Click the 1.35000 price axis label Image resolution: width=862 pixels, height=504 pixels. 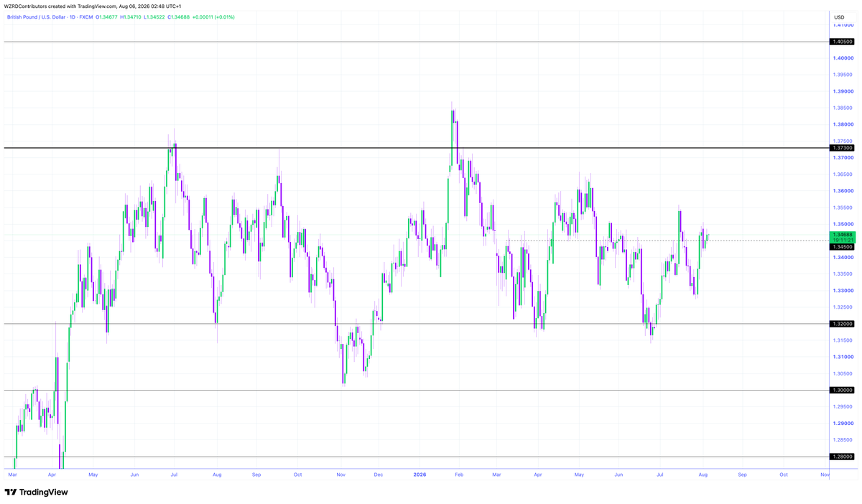(x=842, y=224)
